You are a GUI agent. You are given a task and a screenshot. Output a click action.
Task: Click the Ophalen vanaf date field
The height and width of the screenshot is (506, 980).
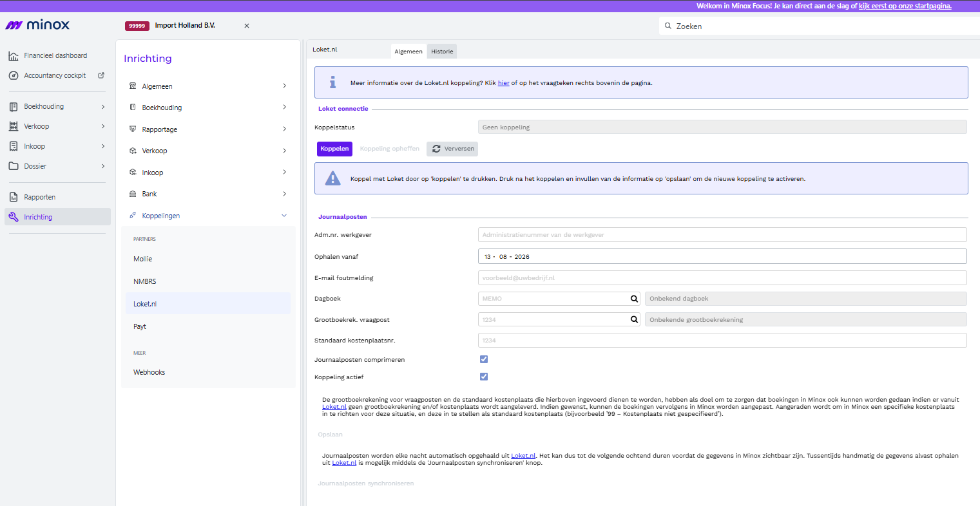[x=722, y=256]
